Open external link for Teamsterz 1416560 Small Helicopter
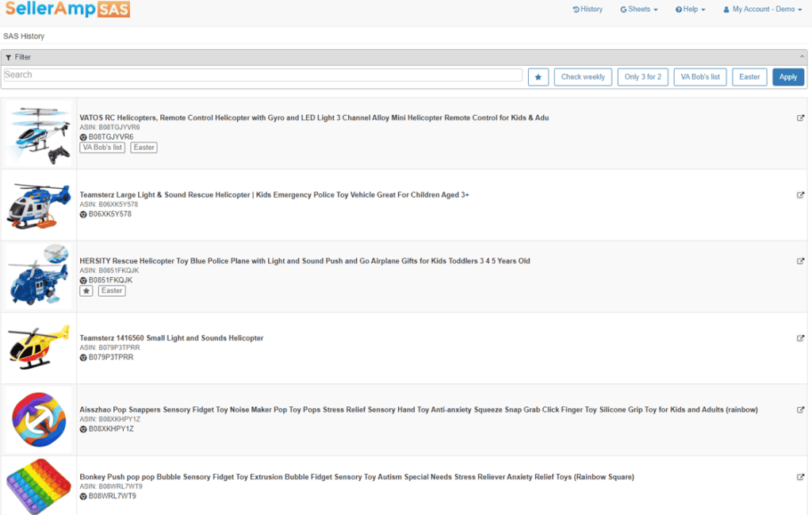 pos(800,338)
